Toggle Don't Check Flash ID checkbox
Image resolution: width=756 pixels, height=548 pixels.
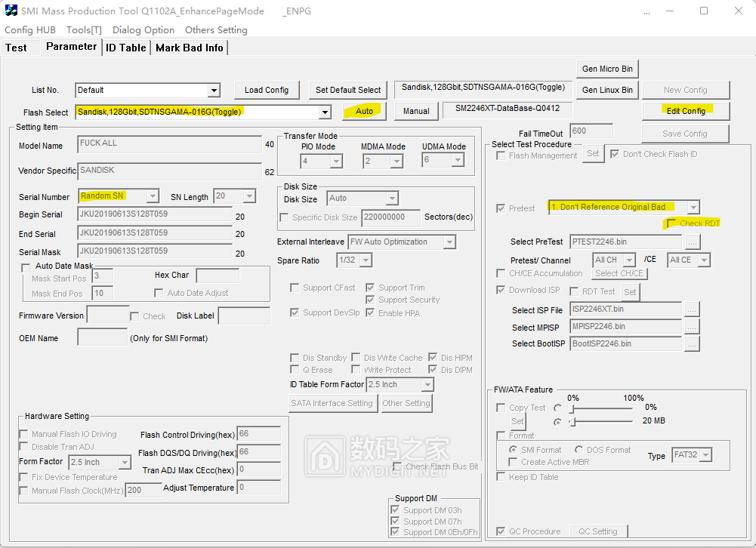[615, 154]
